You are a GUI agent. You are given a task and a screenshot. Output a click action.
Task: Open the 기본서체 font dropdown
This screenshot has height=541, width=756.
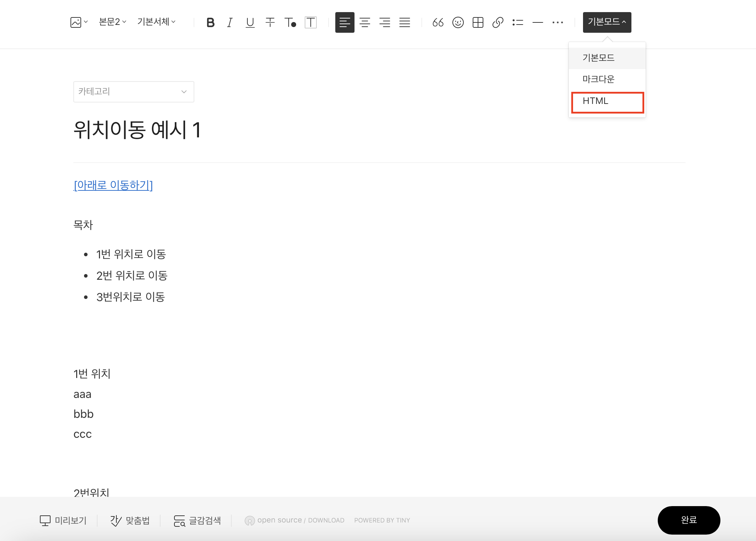[x=156, y=22]
